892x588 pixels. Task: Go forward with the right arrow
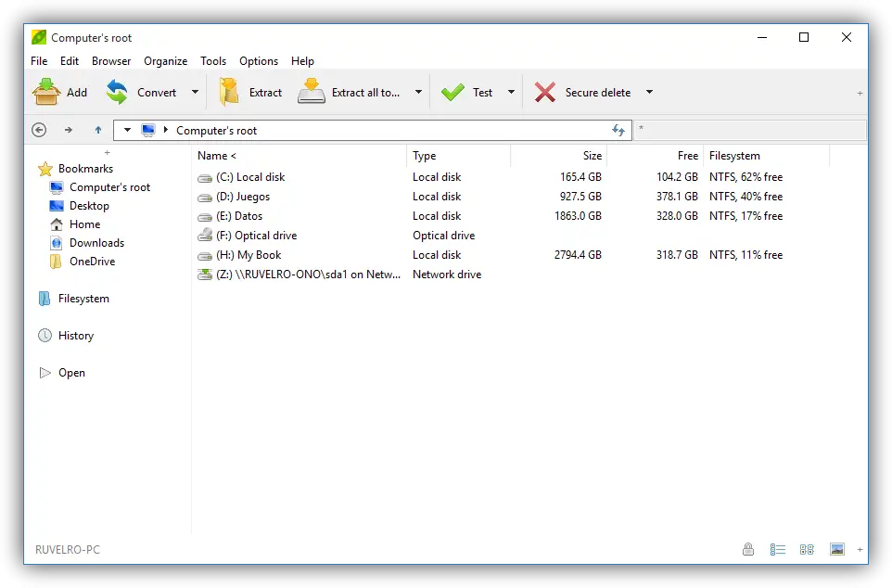pos(69,131)
